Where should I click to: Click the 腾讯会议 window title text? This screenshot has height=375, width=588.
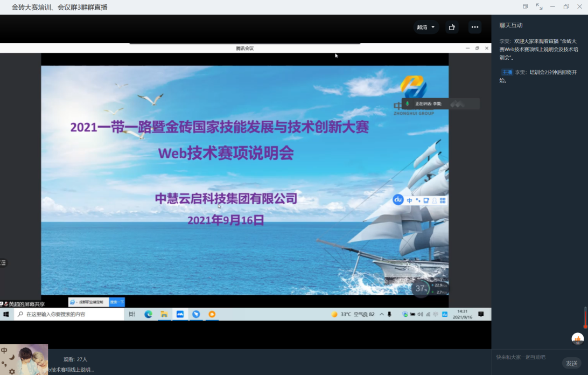point(245,48)
